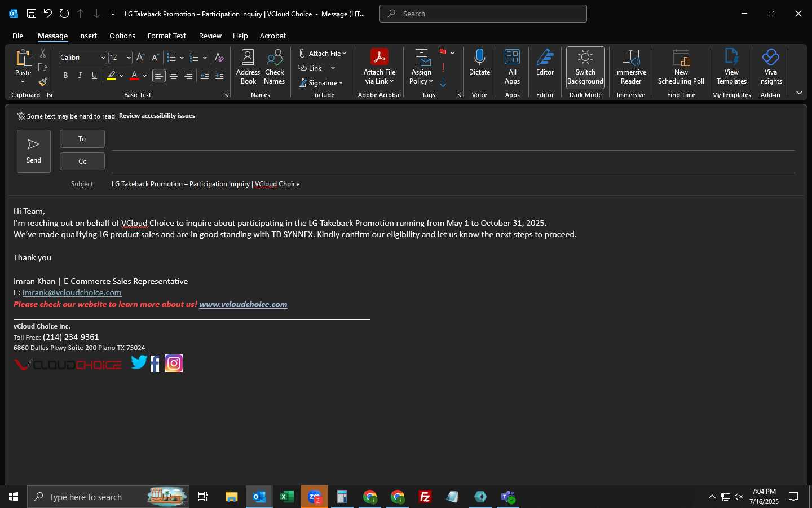The width and height of the screenshot is (812, 508).
Task: Select the Format Painter brush
Action: click(x=43, y=82)
